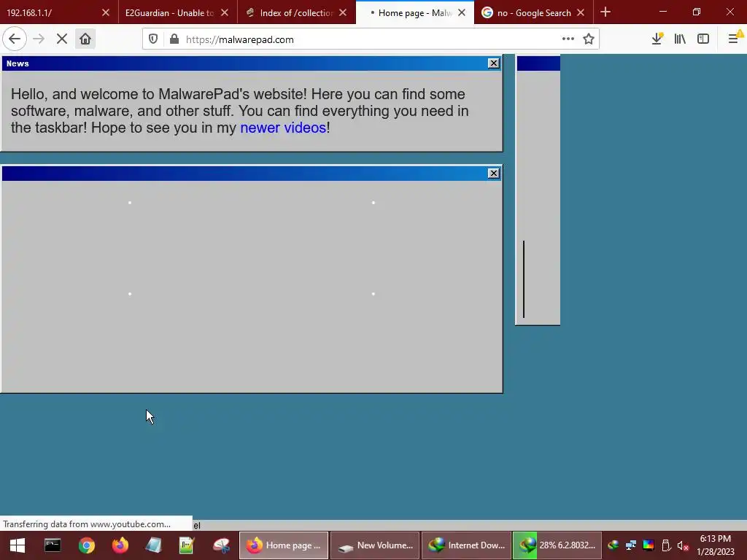The height and width of the screenshot is (560, 747).
Task: Toggle sidebar view icon
Action: pyautogui.click(x=703, y=39)
